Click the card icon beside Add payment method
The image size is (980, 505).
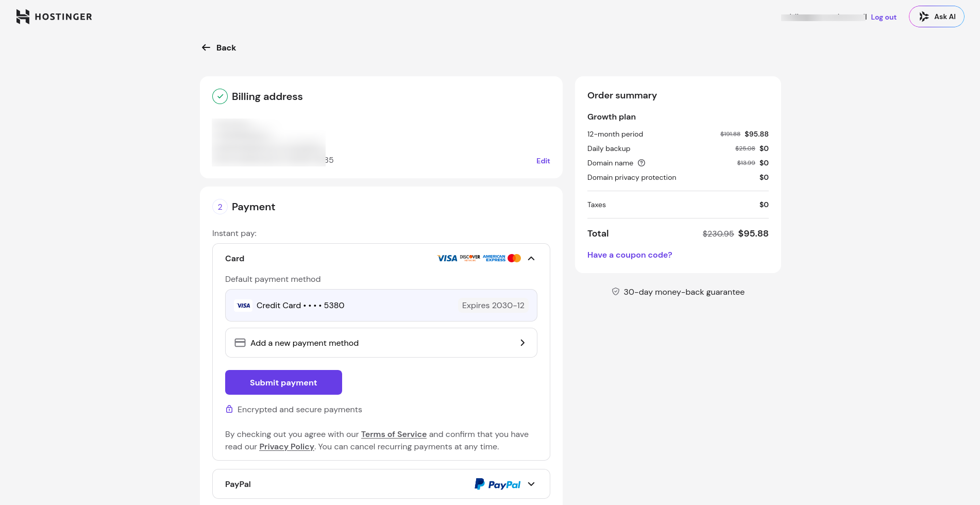click(240, 343)
